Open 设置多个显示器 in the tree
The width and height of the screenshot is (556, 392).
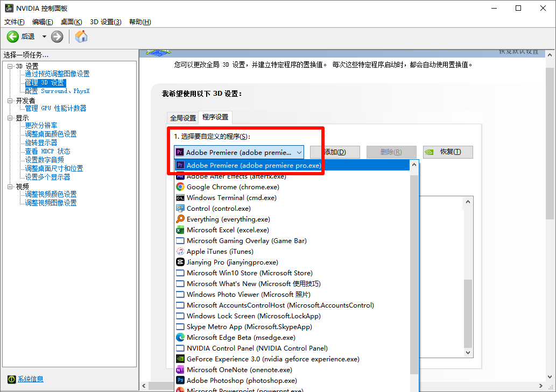[47, 177]
